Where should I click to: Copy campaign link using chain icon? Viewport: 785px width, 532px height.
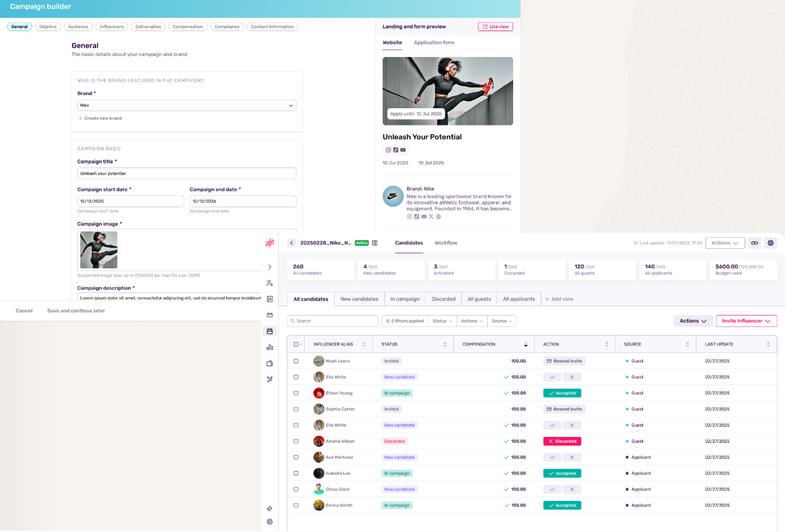pos(754,243)
